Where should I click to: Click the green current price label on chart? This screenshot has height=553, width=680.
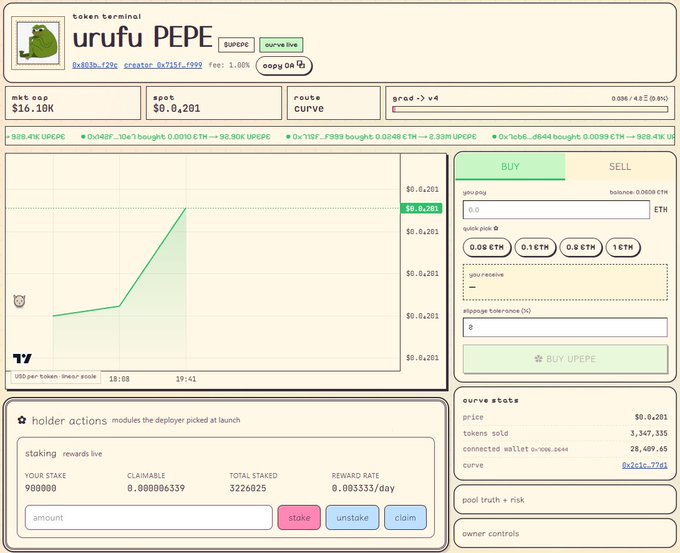point(421,209)
